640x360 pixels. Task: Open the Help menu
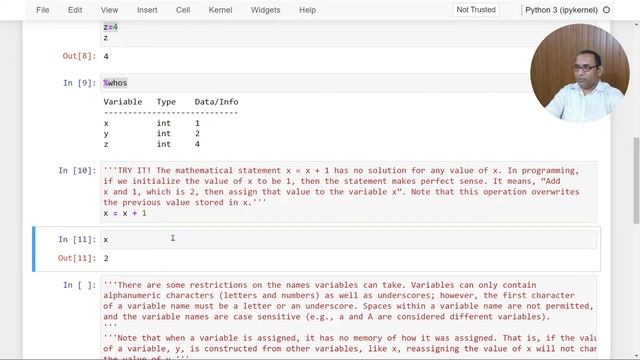[x=307, y=10]
